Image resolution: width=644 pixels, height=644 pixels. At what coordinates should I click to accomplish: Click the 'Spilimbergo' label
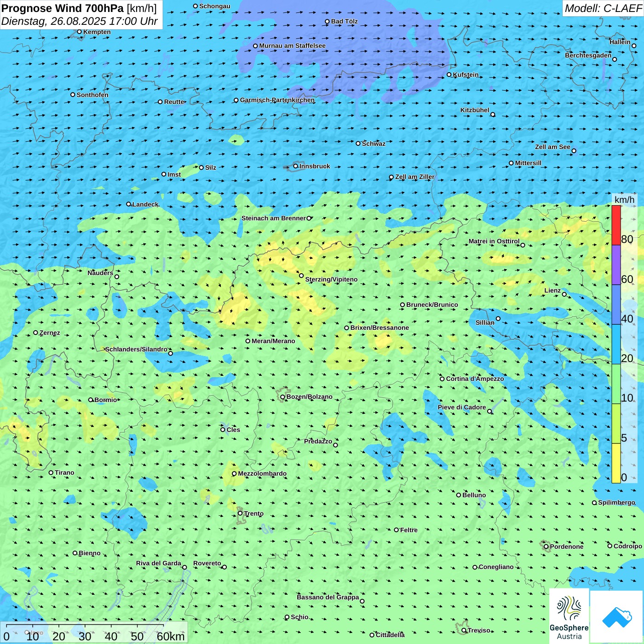click(x=617, y=502)
